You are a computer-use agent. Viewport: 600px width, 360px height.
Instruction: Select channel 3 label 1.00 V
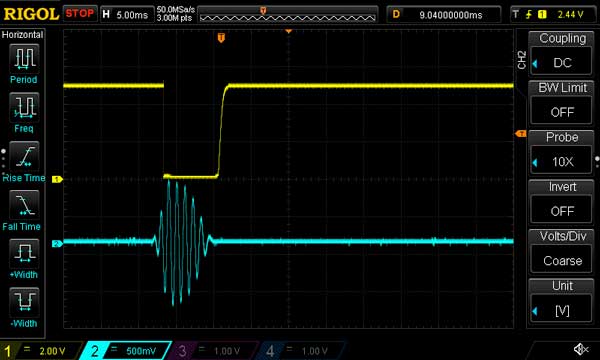pyautogui.click(x=227, y=351)
